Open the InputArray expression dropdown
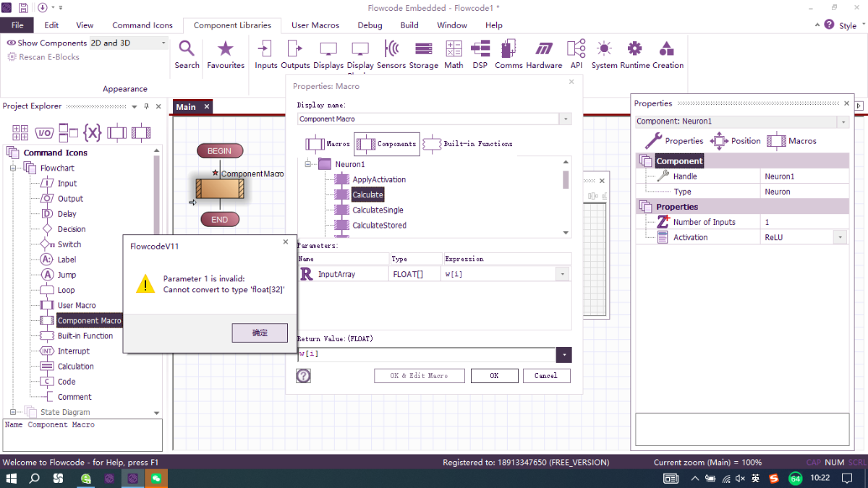 coord(563,274)
